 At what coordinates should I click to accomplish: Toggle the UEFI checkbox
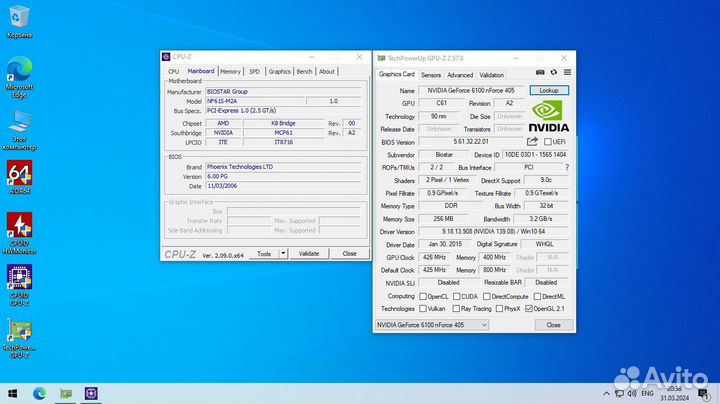548,142
